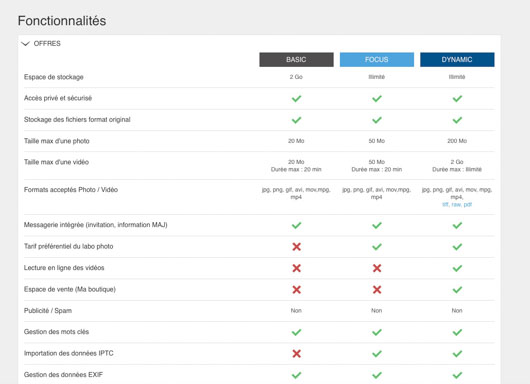Click the BASIC red cross for Importation IPTC
This screenshot has height=384, width=530.
pos(296,354)
